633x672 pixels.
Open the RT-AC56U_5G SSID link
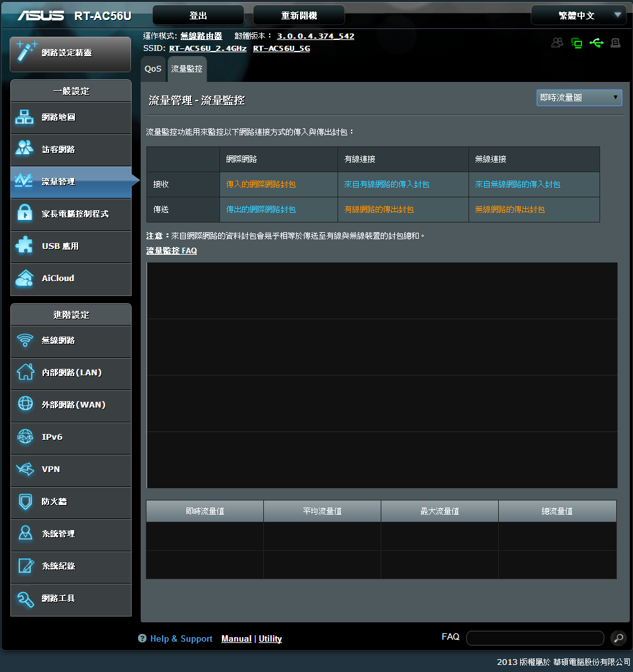(281, 48)
